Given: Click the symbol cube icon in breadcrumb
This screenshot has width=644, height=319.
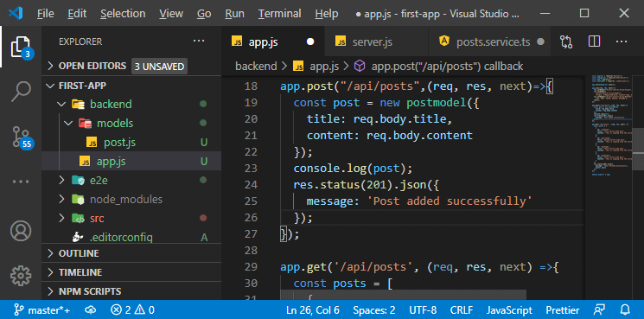Looking at the screenshot, I should tap(360, 66).
